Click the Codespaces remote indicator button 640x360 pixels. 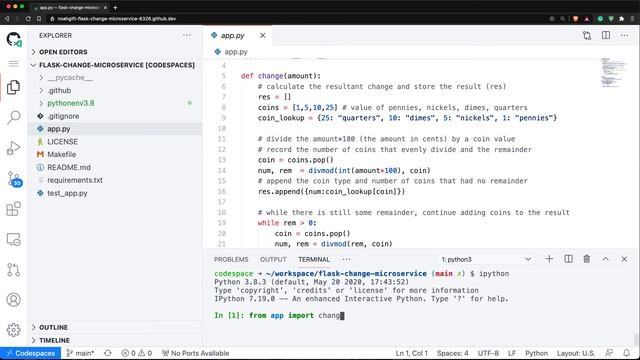(31, 353)
